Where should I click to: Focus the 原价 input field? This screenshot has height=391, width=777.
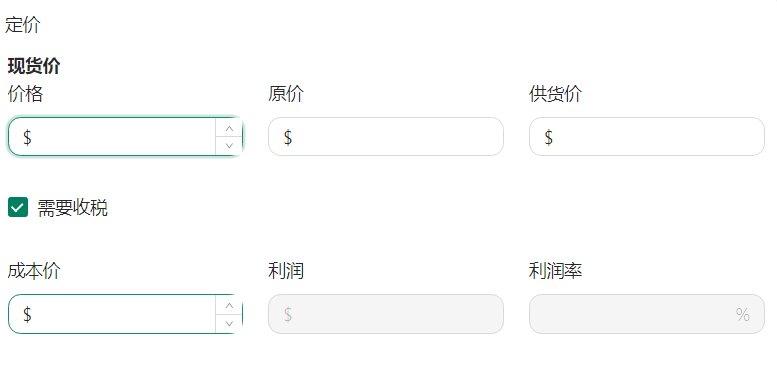(x=386, y=137)
